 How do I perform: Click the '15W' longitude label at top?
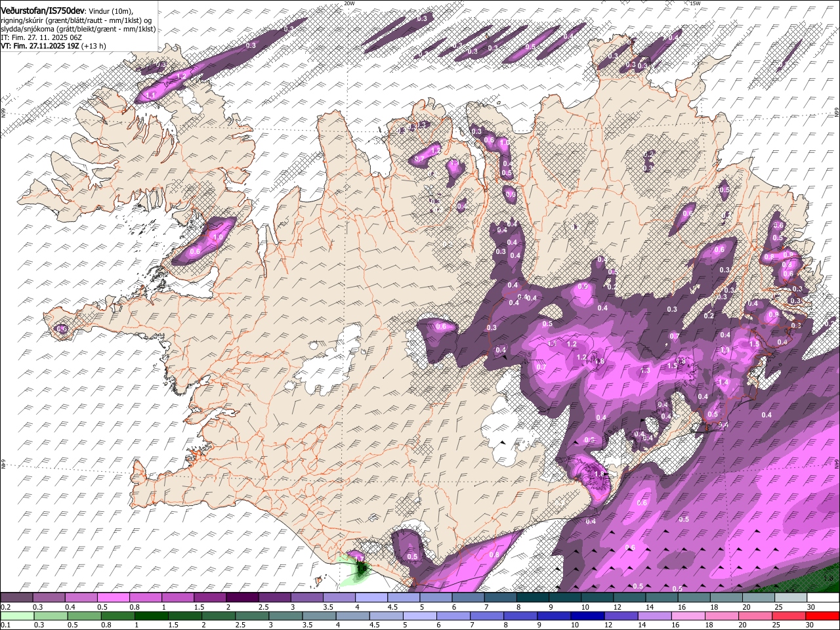695,3
